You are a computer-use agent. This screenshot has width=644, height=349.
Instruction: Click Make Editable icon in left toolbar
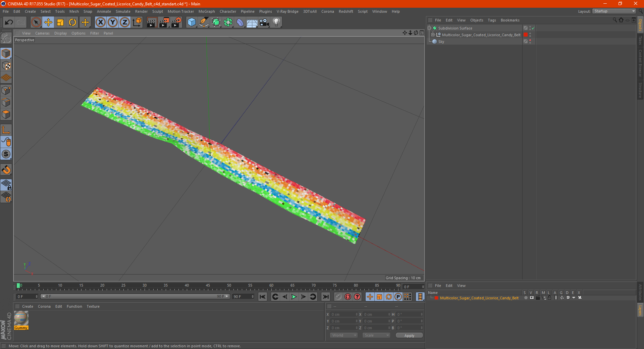(x=6, y=38)
